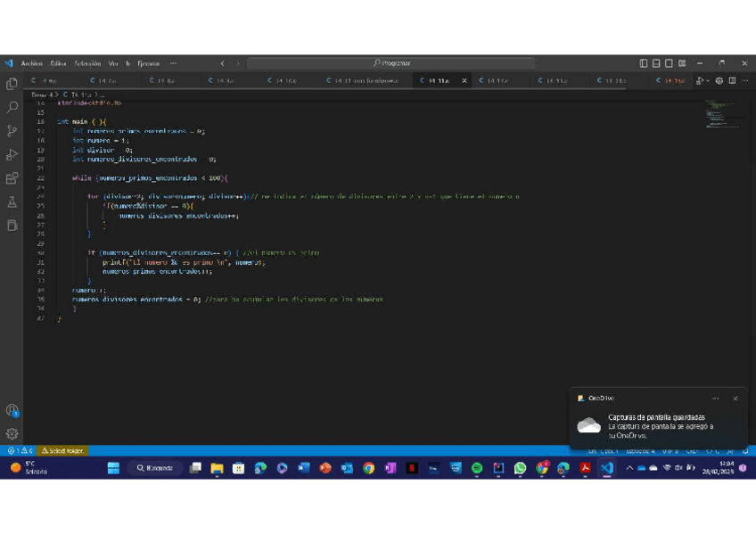Image resolution: width=756 pixels, height=534 pixels.
Task: Open the Run and Debug view
Action: pyautogui.click(x=12, y=155)
